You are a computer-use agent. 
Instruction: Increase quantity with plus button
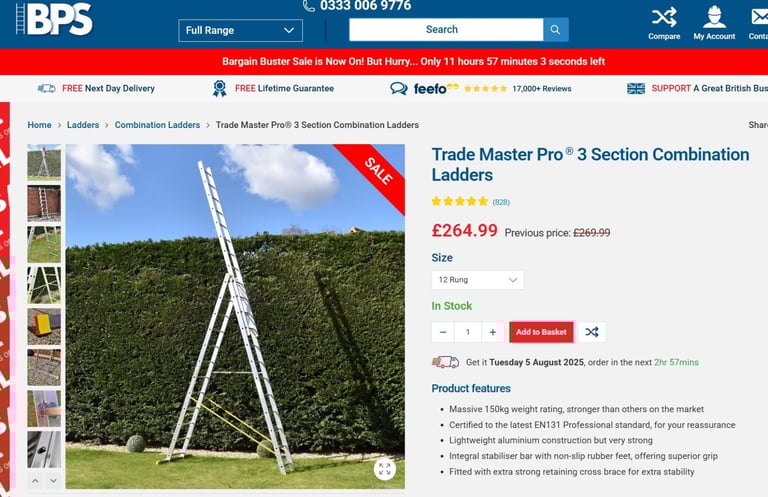(x=493, y=332)
